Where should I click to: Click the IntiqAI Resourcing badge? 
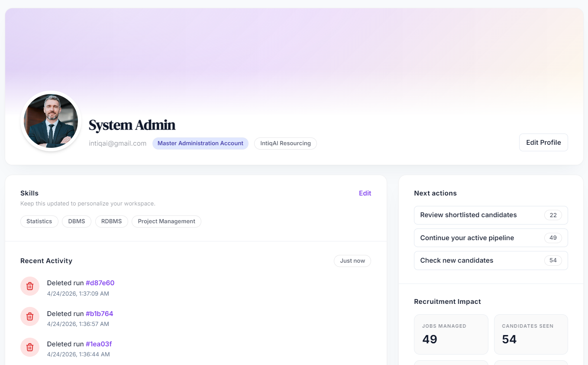coord(286,143)
